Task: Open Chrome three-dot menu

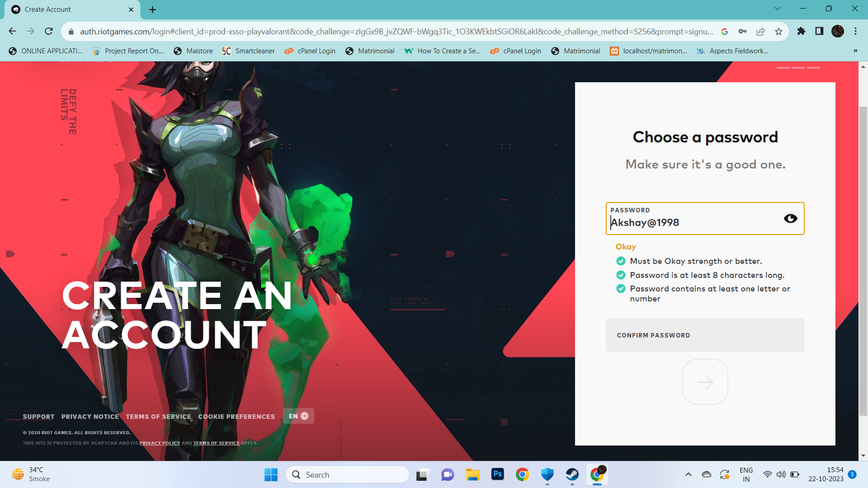Action: click(x=855, y=31)
